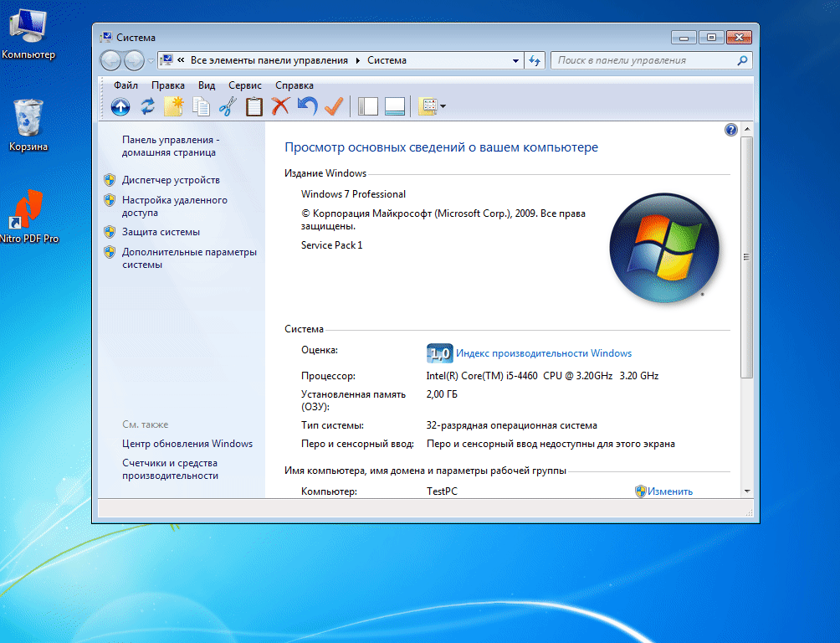Open Защита системы link
The image size is (840, 643).
point(161,232)
